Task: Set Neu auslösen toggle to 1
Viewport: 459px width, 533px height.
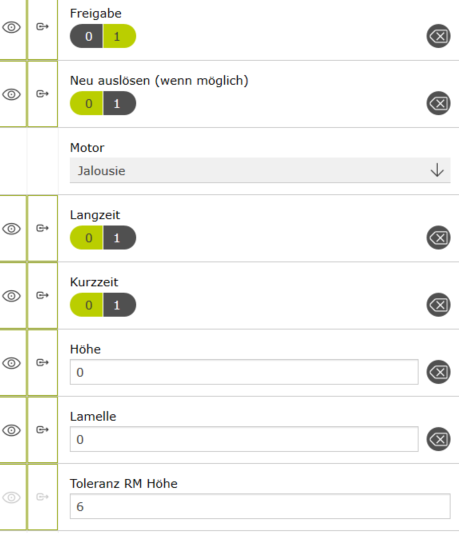Action: pyautogui.click(x=120, y=103)
